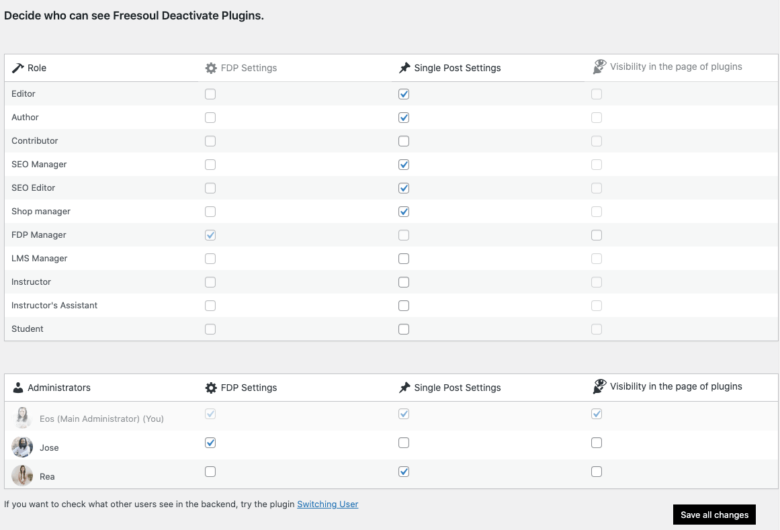Click the Administrators column heading
This screenshot has height=530, width=780.
[59, 387]
